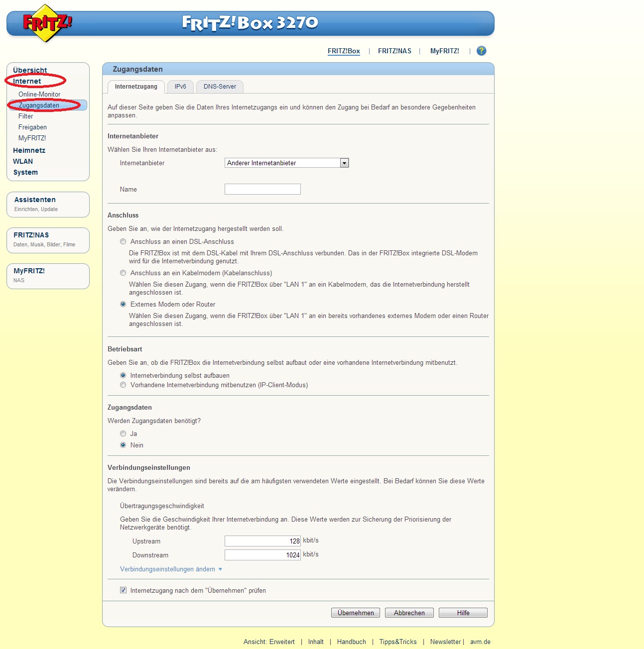Toggle 'Internetzugang nach dem Übernehmen prüfen' checkbox
The image size is (644, 649).
(123, 590)
